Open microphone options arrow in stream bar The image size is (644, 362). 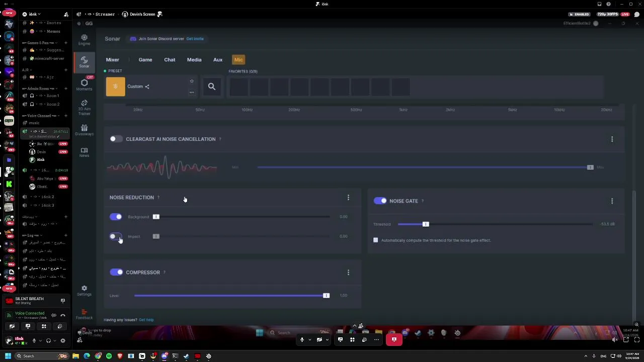(x=309, y=339)
